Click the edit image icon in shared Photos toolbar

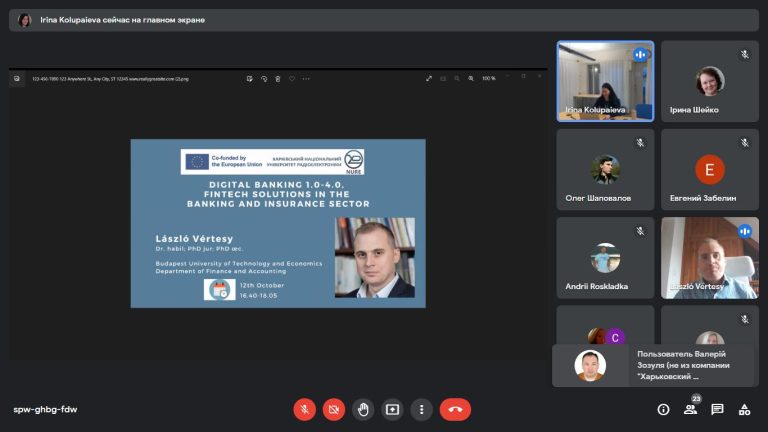tap(249, 78)
